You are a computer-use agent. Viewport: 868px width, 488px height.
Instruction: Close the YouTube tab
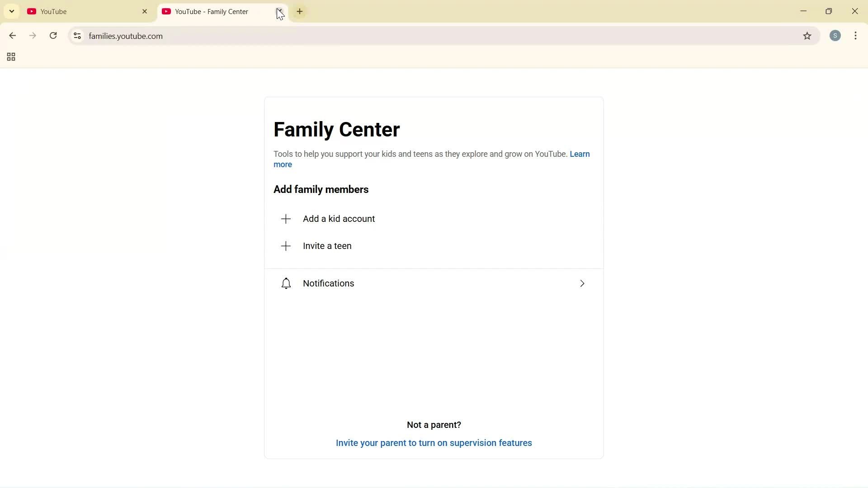click(145, 11)
